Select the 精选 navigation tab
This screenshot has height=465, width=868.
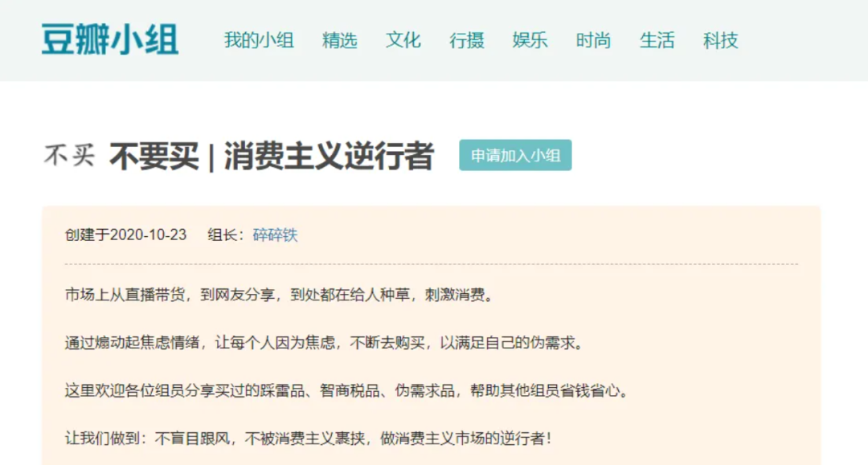(x=340, y=40)
